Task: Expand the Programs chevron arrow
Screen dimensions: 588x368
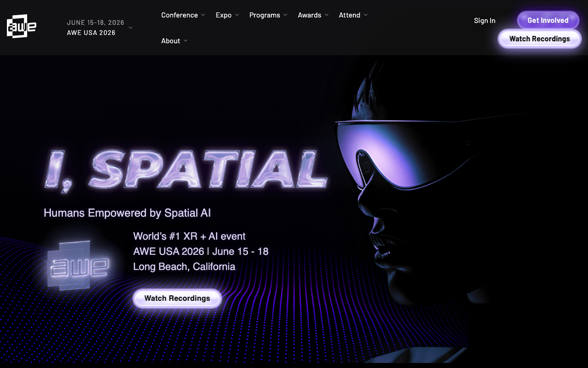Action: 285,15
